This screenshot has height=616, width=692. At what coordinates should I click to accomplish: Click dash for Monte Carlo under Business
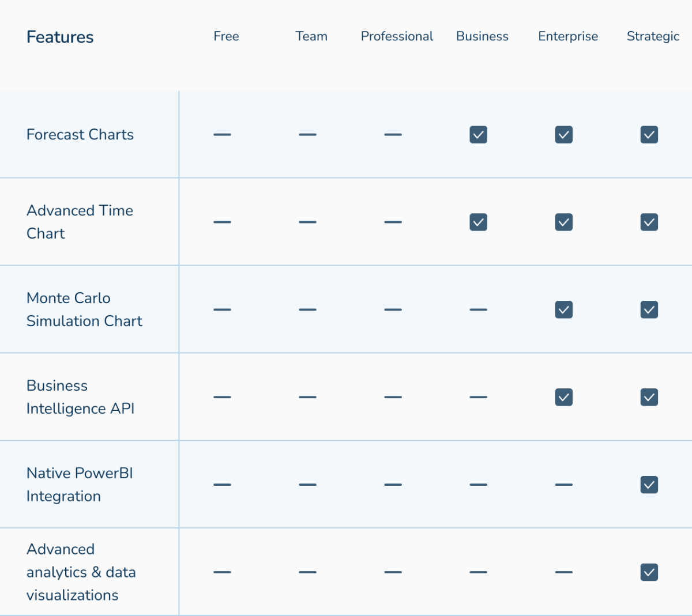click(x=478, y=310)
